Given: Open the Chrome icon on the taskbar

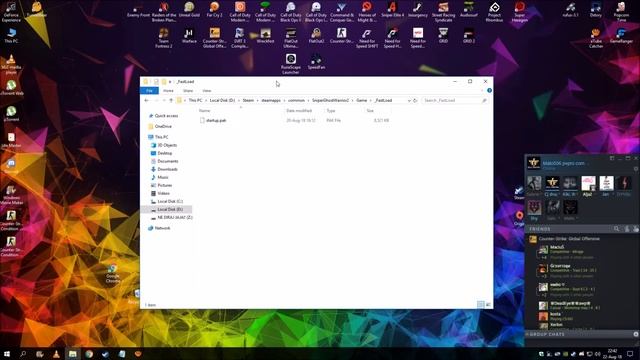Looking at the screenshot, I should point(89,354).
